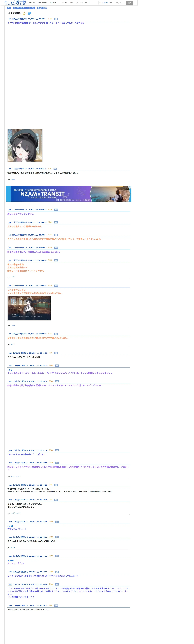
Task: Like post 12 with its heart icon
Action: [x=50, y=381]
